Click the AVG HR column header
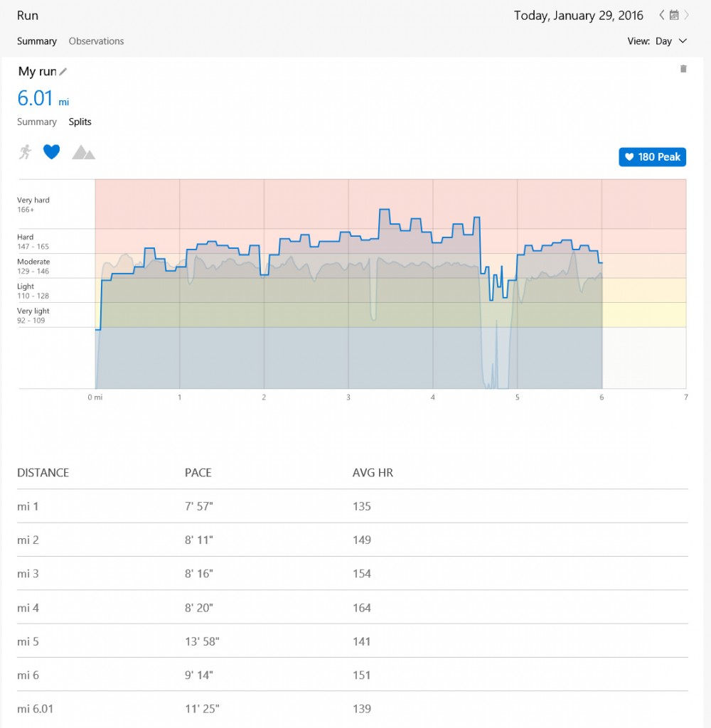Viewport: 711px width, 728px height. pyautogui.click(x=373, y=473)
